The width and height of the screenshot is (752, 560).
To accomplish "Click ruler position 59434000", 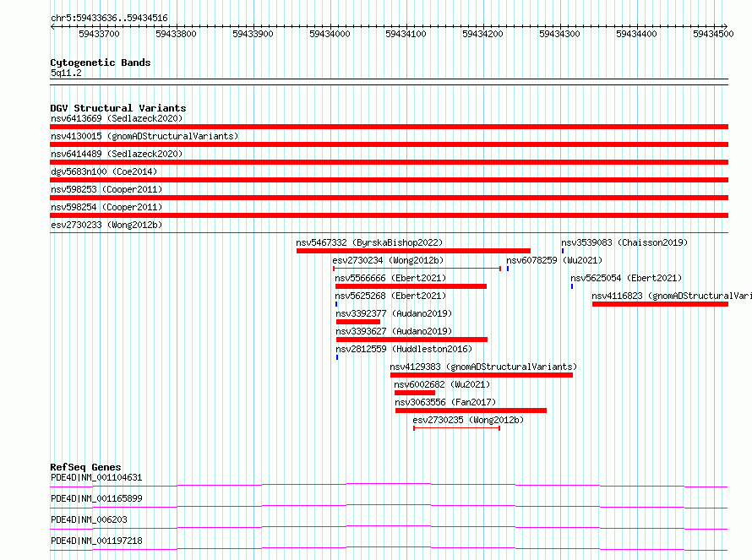I will click(330, 34).
